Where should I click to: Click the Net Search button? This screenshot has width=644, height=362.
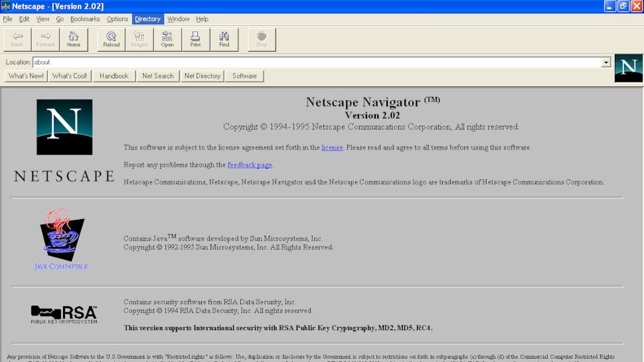(158, 76)
